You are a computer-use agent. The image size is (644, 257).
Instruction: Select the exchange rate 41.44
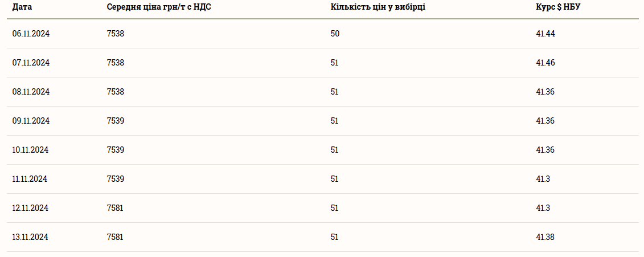(x=545, y=34)
